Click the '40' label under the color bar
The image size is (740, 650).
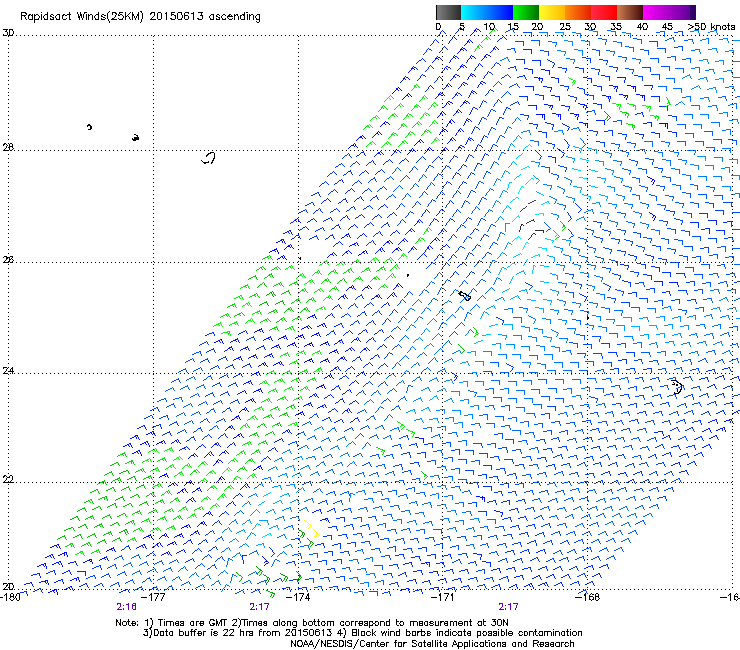[642, 27]
